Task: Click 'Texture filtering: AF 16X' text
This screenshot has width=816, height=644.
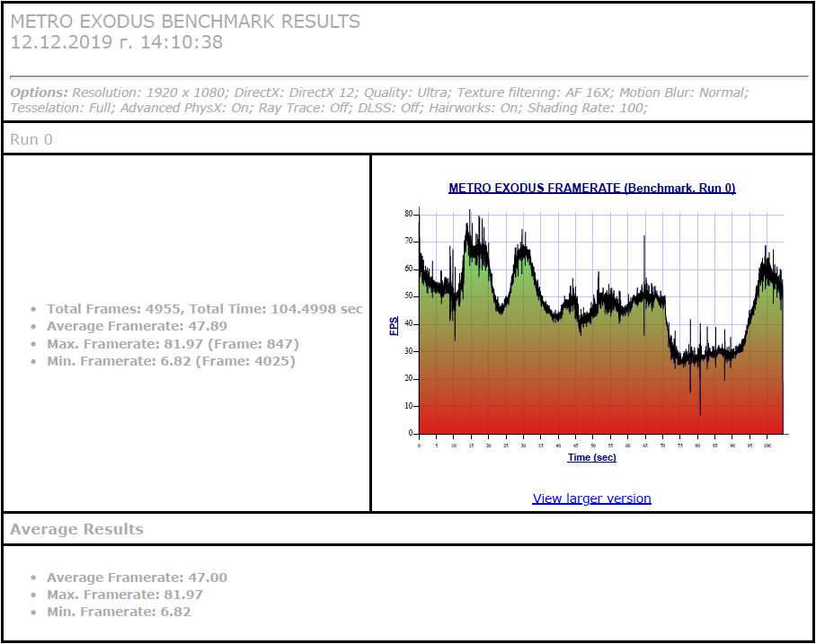Action: [533, 93]
